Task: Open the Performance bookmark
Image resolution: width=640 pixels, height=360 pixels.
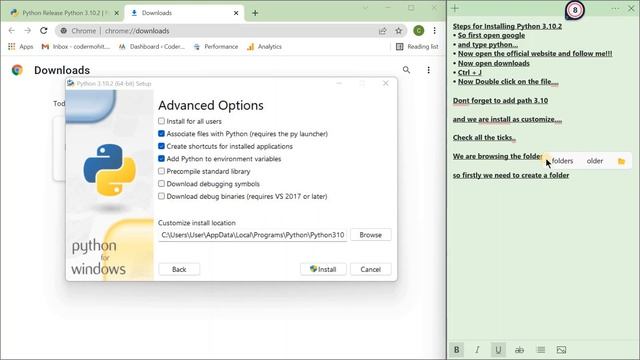Action: tap(216, 47)
